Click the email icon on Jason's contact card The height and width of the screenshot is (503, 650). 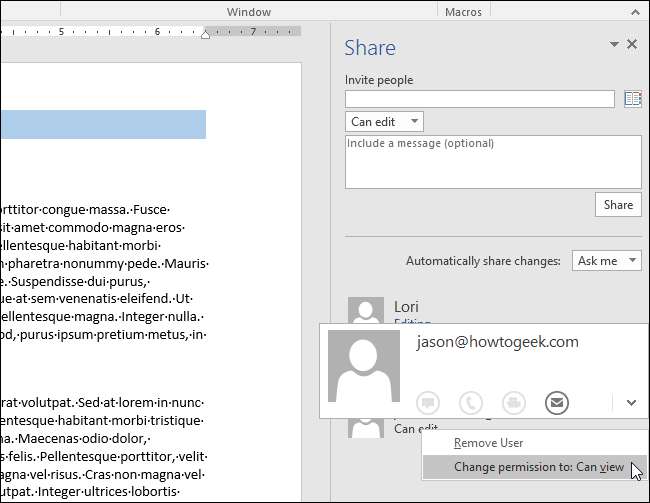[x=557, y=402]
